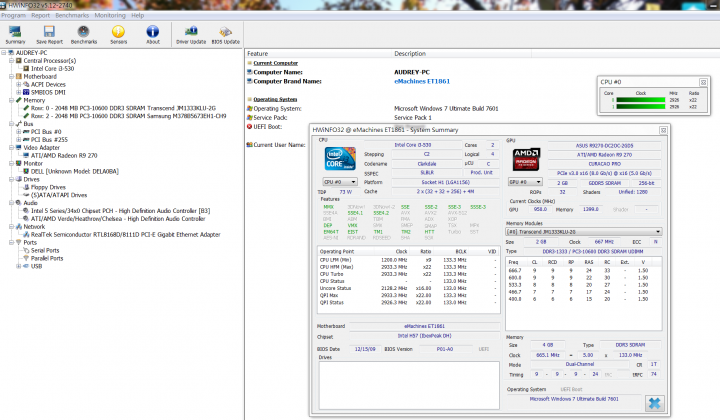Click the Feature column header
The width and height of the screenshot is (720, 420).
(x=258, y=54)
